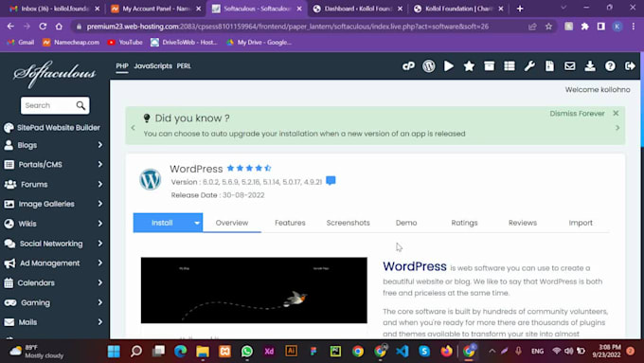
Task: Select the PERL script category
Action: pyautogui.click(x=184, y=66)
